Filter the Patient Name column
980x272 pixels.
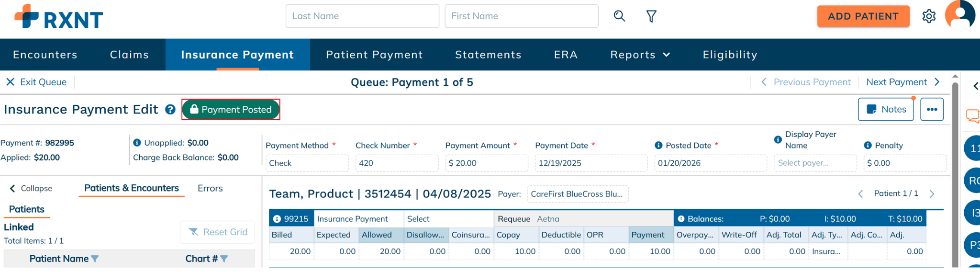click(95, 259)
